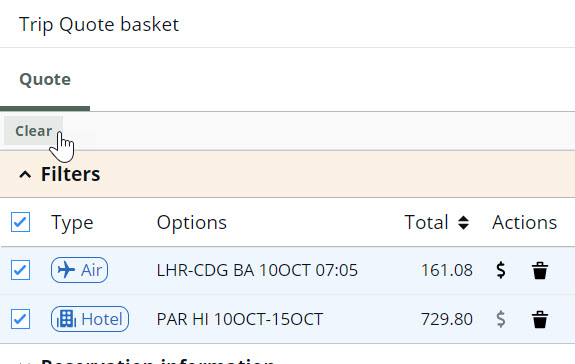Click the Filters heading to toggle panel

(x=70, y=174)
